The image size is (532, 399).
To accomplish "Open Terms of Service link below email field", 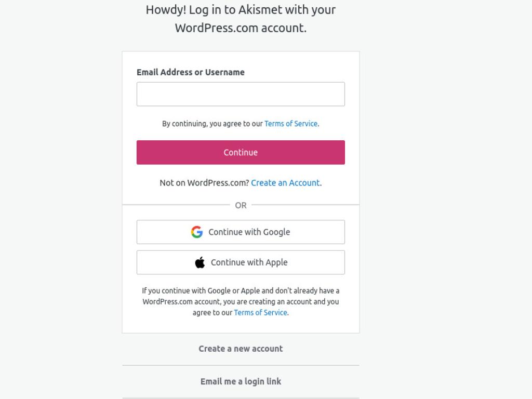I will [x=291, y=124].
